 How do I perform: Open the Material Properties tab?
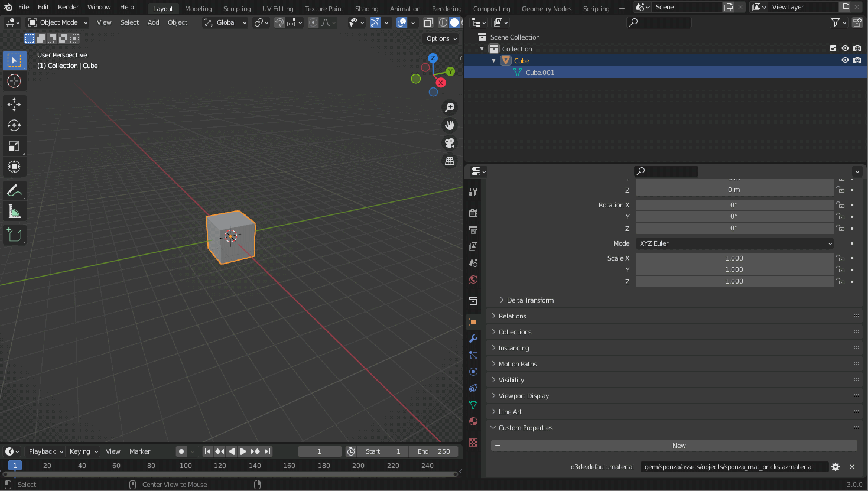473,421
